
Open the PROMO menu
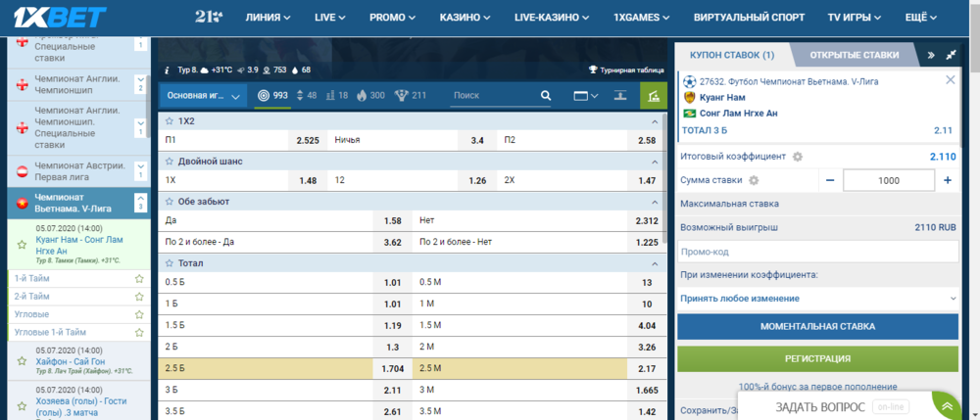tap(392, 18)
